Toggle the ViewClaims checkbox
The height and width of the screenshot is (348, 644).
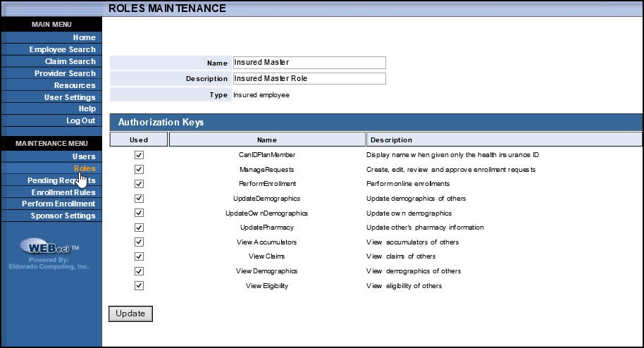pyautogui.click(x=140, y=256)
